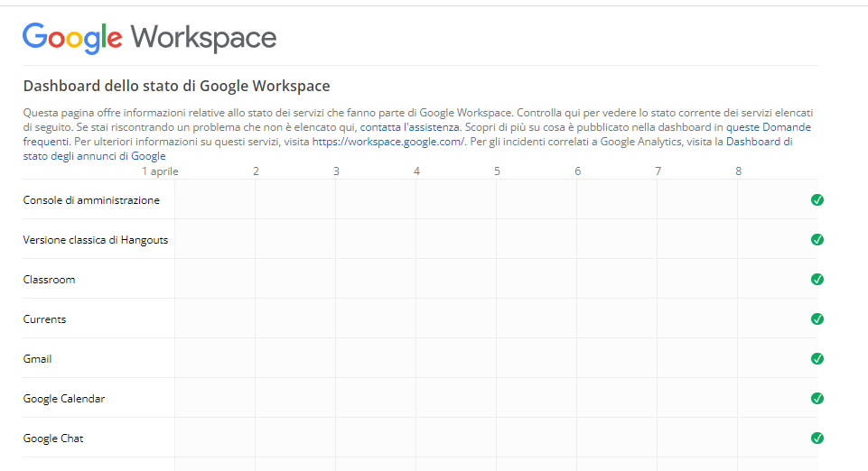Click the Currents green status icon
868x471 pixels.
[817, 319]
